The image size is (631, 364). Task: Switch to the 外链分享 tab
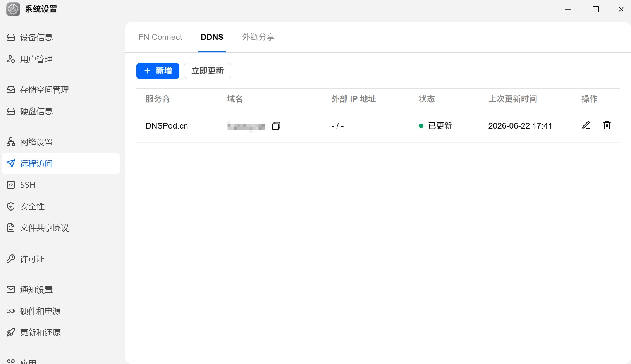(x=258, y=37)
